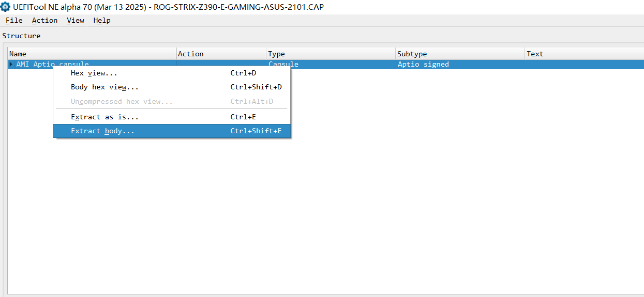644x297 pixels.
Task: Click the Aptio signed subtype cell
Action: pyautogui.click(x=423, y=65)
